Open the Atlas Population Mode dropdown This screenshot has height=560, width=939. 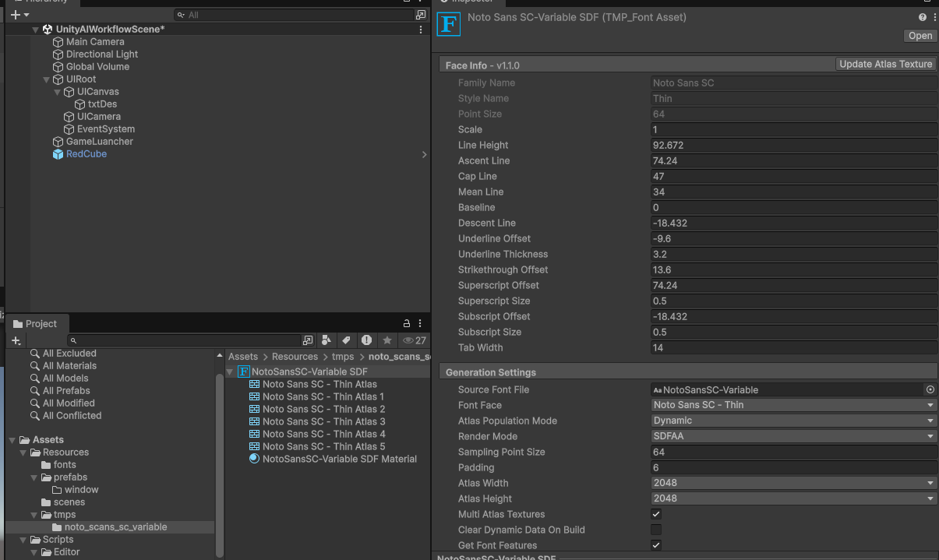point(794,421)
